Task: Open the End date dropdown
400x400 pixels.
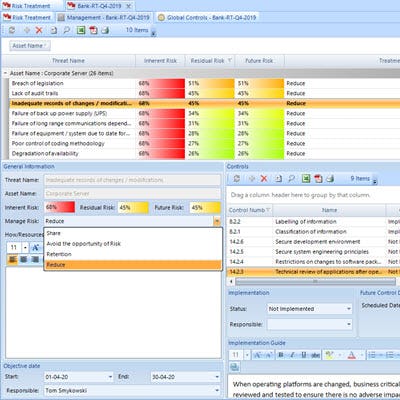Action: [217, 377]
